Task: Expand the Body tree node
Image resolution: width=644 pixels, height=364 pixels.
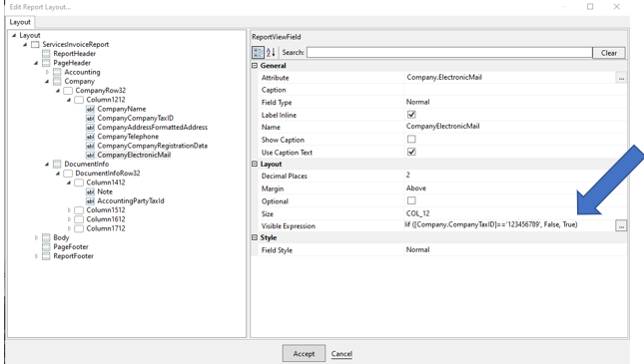Action: tap(36, 237)
